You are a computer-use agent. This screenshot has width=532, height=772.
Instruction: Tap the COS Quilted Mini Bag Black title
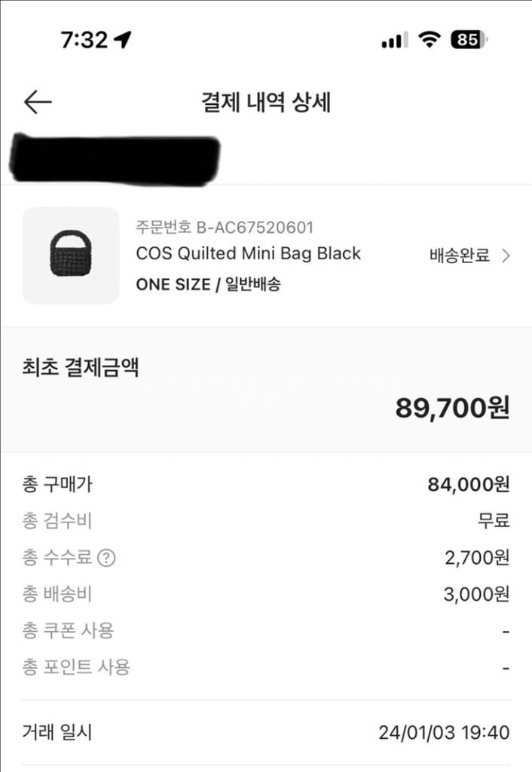click(x=248, y=253)
